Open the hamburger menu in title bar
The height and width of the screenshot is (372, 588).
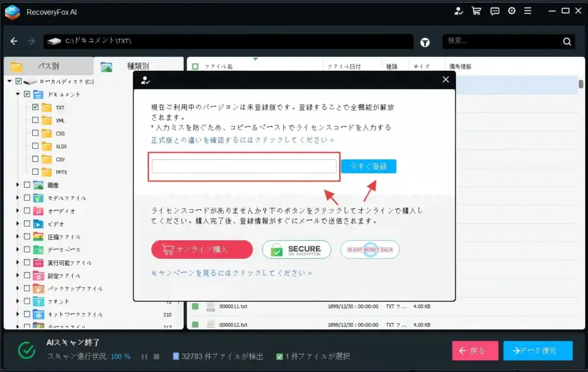point(528,10)
